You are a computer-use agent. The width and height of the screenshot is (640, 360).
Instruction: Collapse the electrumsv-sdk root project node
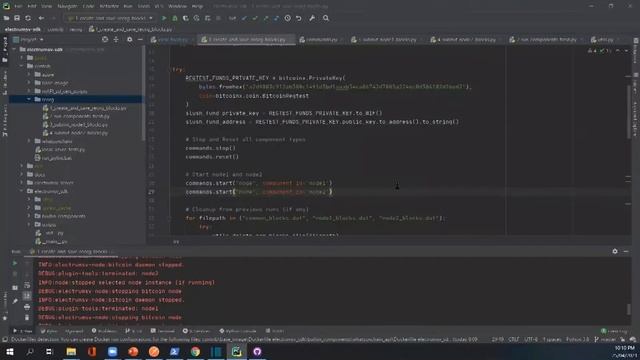point(14,49)
